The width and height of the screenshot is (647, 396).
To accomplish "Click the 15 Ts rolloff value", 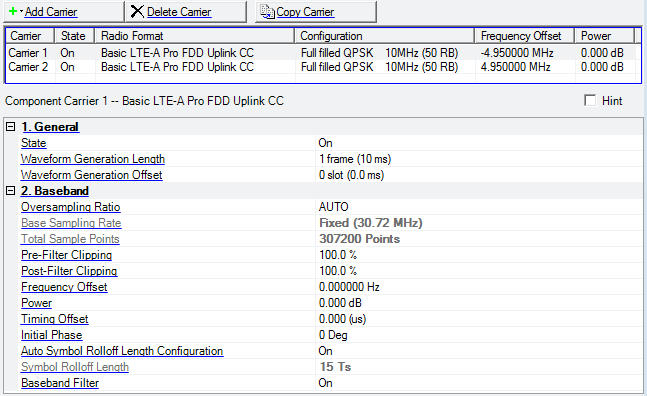I will (335, 367).
